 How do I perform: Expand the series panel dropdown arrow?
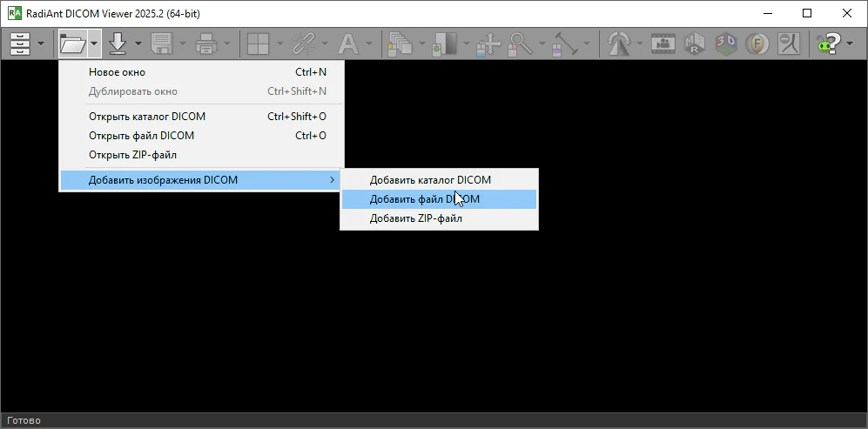[x=41, y=43]
